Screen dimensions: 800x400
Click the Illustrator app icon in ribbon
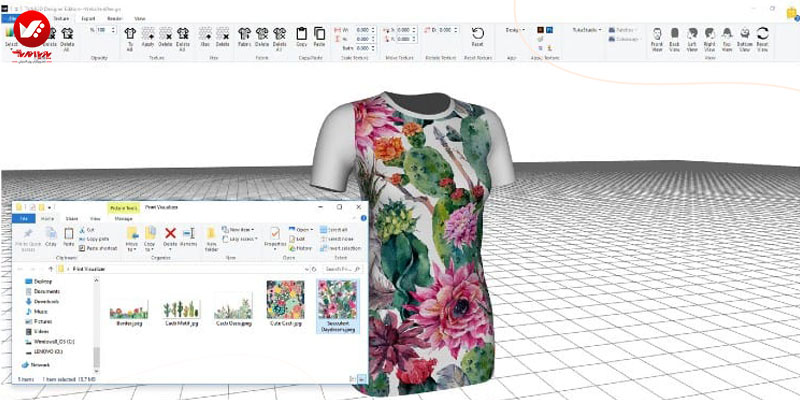(540, 30)
